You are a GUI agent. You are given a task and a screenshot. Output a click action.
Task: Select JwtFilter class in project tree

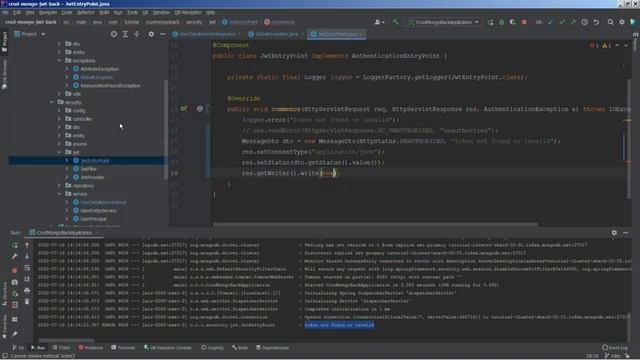88,169
